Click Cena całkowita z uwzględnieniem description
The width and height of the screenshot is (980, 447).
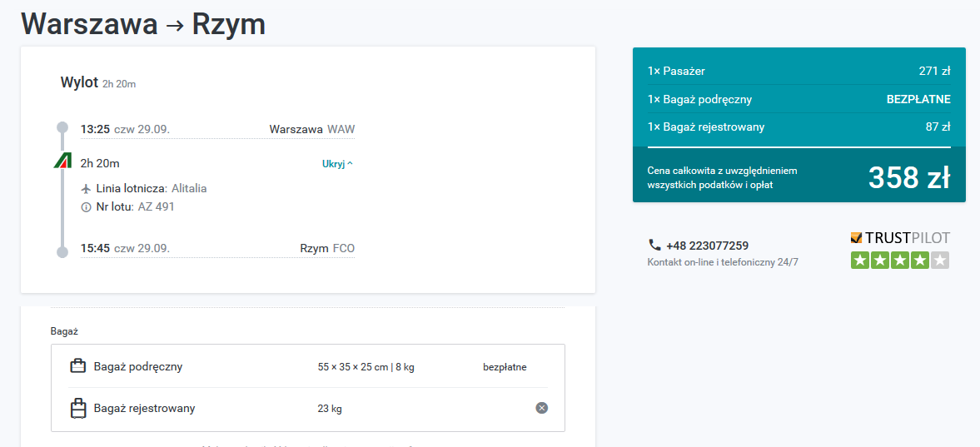[x=723, y=177]
